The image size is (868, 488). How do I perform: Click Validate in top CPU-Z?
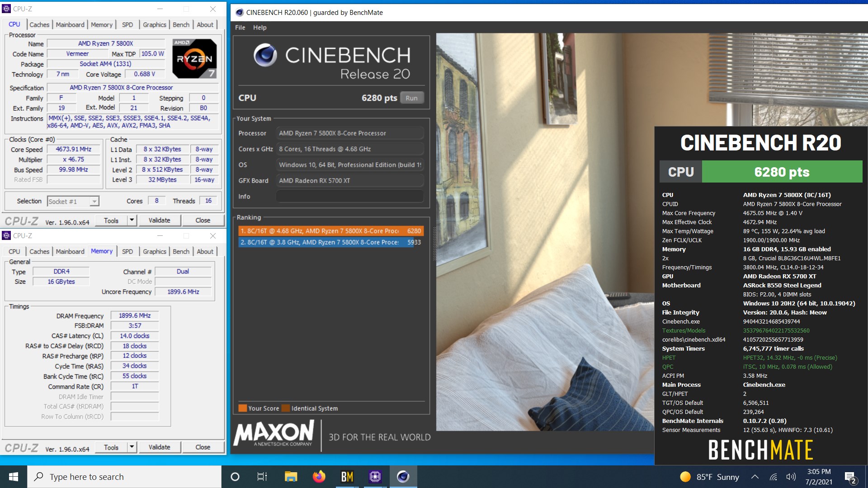point(160,221)
